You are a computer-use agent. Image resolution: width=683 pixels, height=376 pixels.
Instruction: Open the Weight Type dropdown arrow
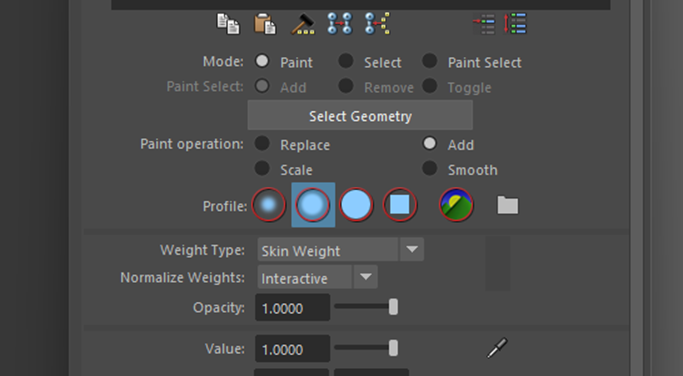pos(412,250)
